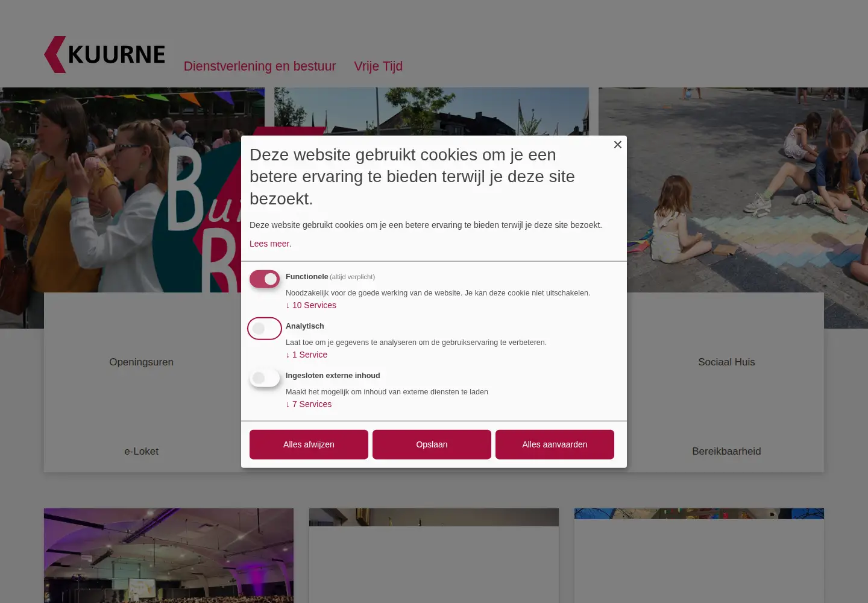Open the Sociaal Huis quick link
Screen dimensions: 868x603
coord(726,362)
